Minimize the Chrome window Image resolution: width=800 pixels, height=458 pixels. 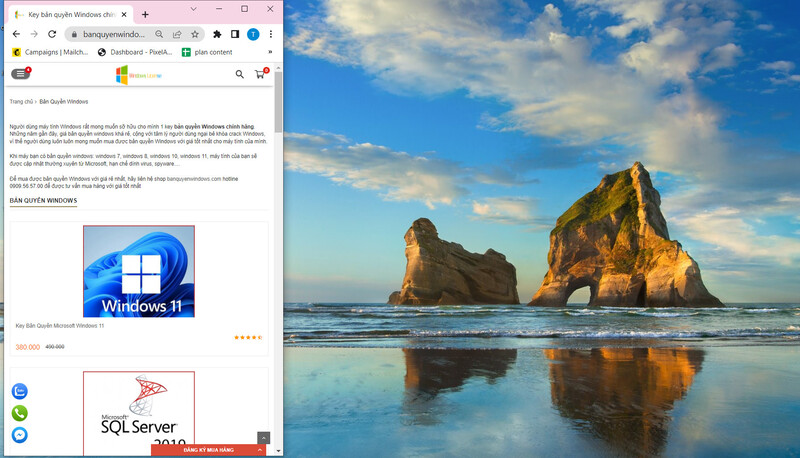point(219,9)
